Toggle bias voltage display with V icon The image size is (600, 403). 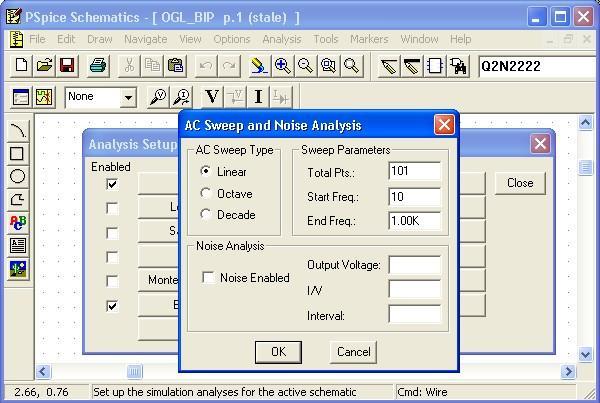212,96
